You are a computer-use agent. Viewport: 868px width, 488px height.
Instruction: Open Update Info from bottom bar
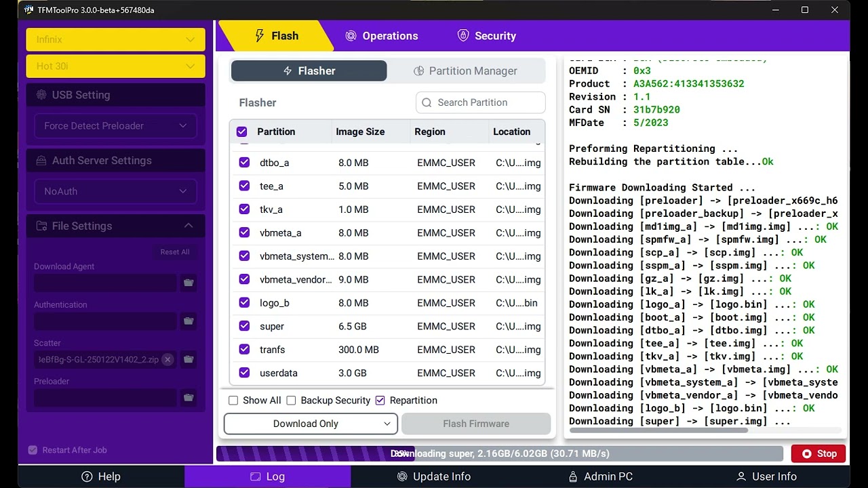point(434,476)
